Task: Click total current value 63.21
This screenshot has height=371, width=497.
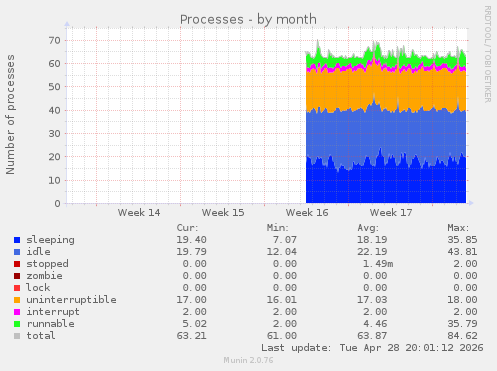Action: [192, 336]
